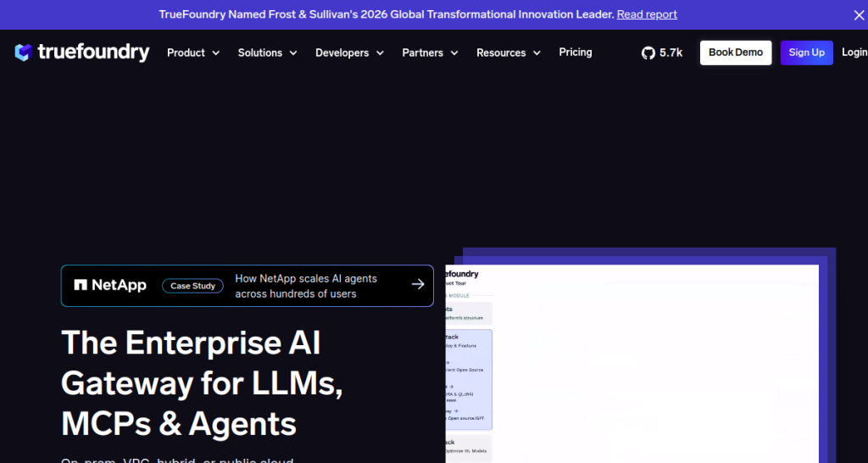Click the arrow icon on the NetApp case study
Viewport: 868px width, 463px height.
tap(418, 284)
